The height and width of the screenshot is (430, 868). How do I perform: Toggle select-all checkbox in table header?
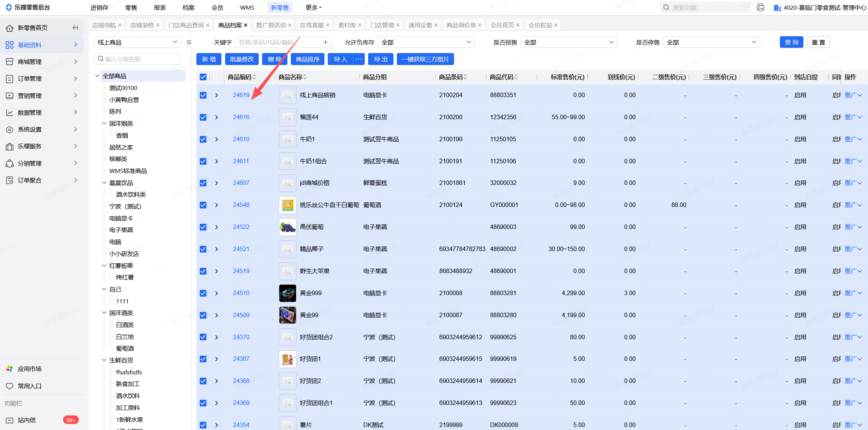203,77
